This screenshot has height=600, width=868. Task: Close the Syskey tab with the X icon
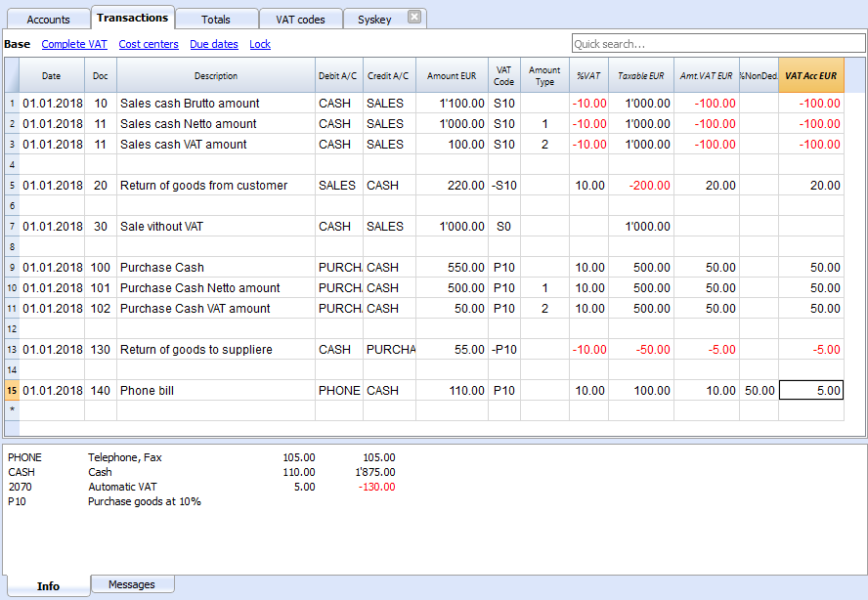click(x=414, y=17)
